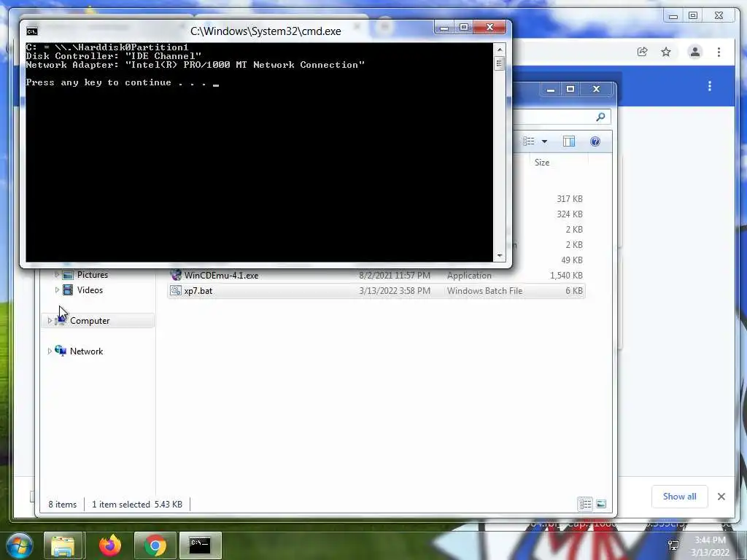The height and width of the screenshot is (560, 747).
Task: Maximize the cmd.exe window
Action: click(x=464, y=28)
